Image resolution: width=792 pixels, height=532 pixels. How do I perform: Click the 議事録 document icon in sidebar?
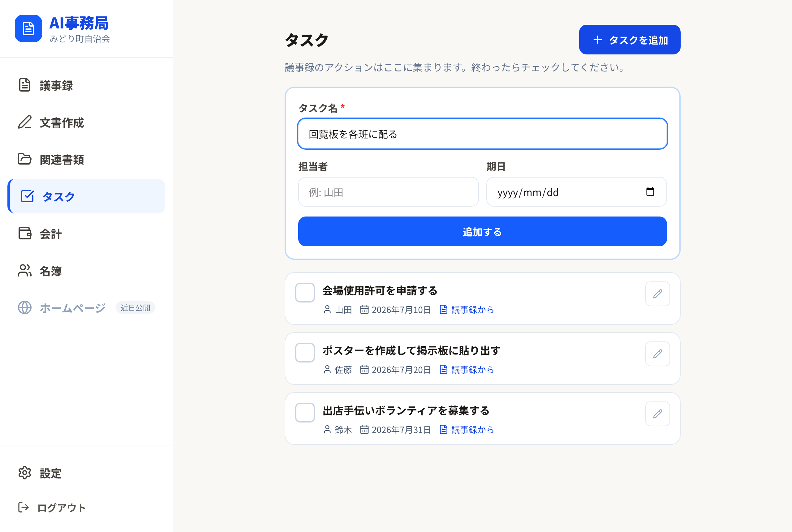coord(25,85)
